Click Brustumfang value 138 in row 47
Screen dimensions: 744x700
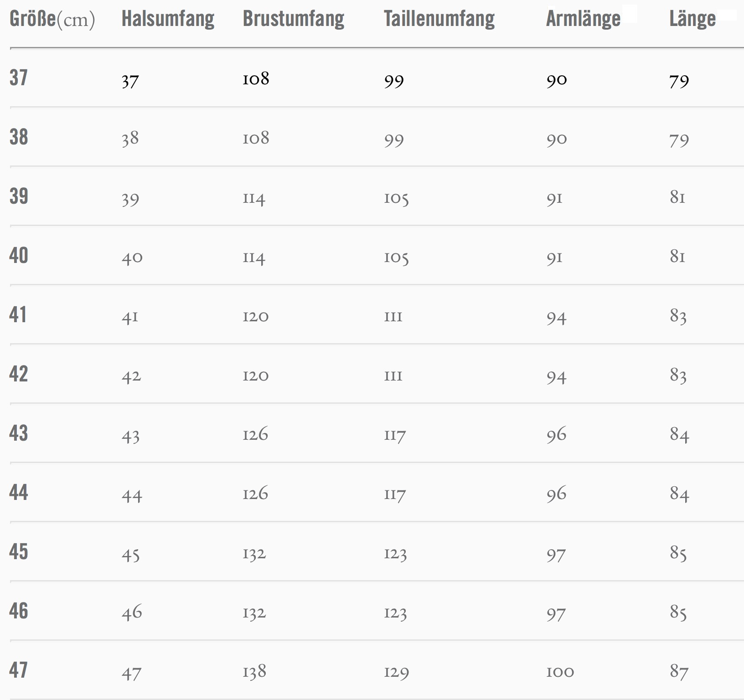[254, 672]
